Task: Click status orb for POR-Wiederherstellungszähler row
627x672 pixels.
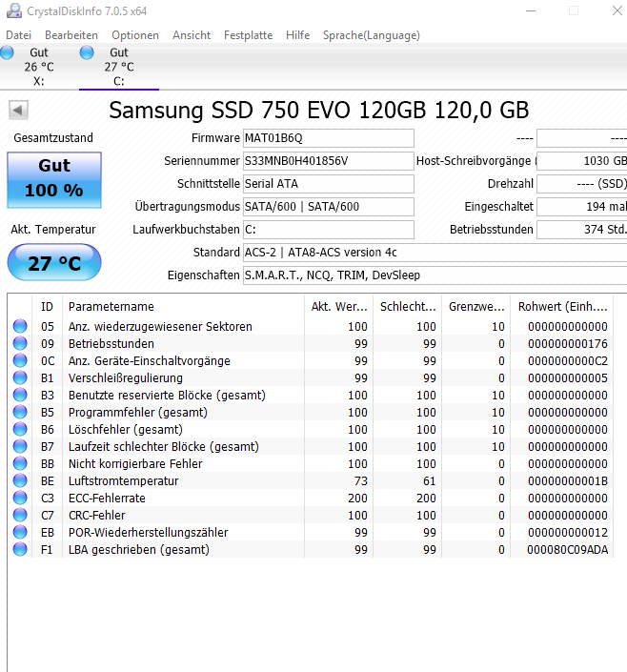Action: point(20,532)
